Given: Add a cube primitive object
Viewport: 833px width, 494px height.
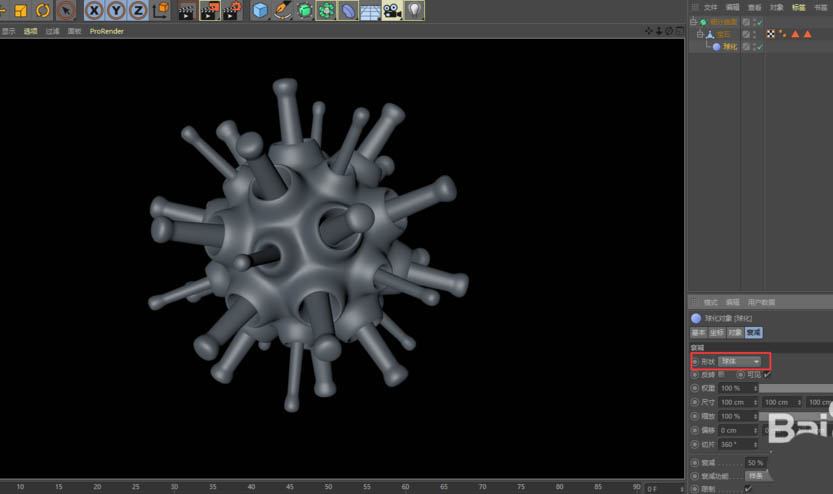Looking at the screenshot, I should pyautogui.click(x=260, y=11).
